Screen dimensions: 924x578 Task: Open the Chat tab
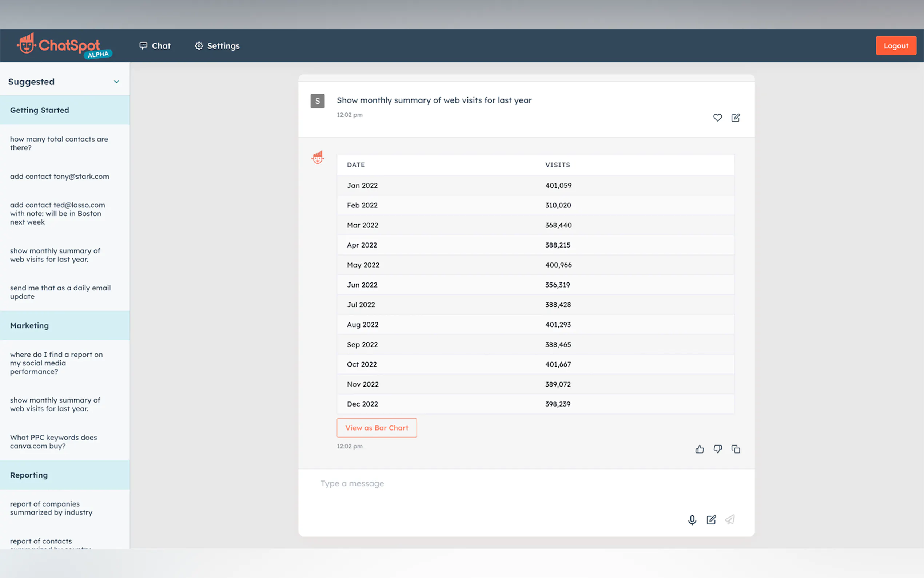(155, 46)
